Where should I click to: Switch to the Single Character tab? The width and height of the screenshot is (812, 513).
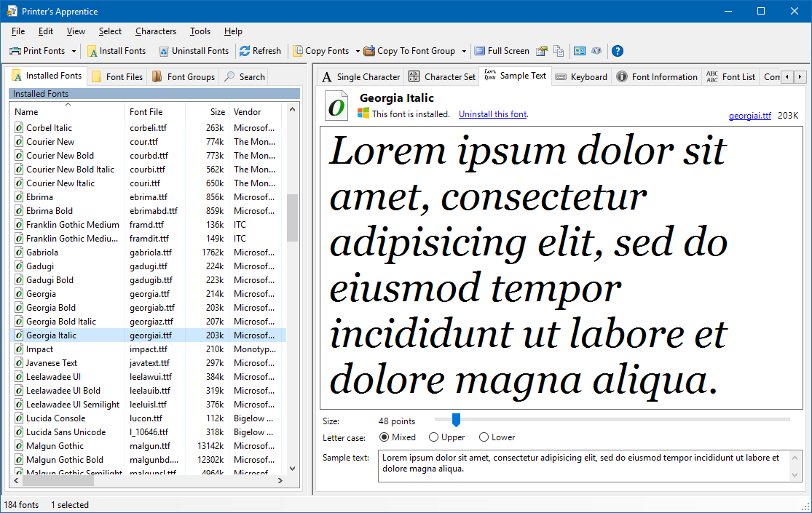pyautogui.click(x=361, y=76)
